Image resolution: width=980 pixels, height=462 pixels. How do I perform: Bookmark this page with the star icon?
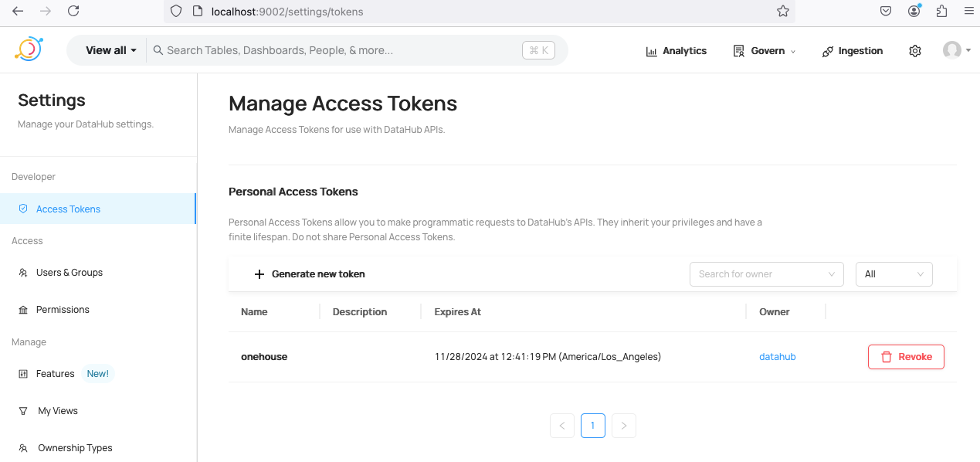[783, 12]
